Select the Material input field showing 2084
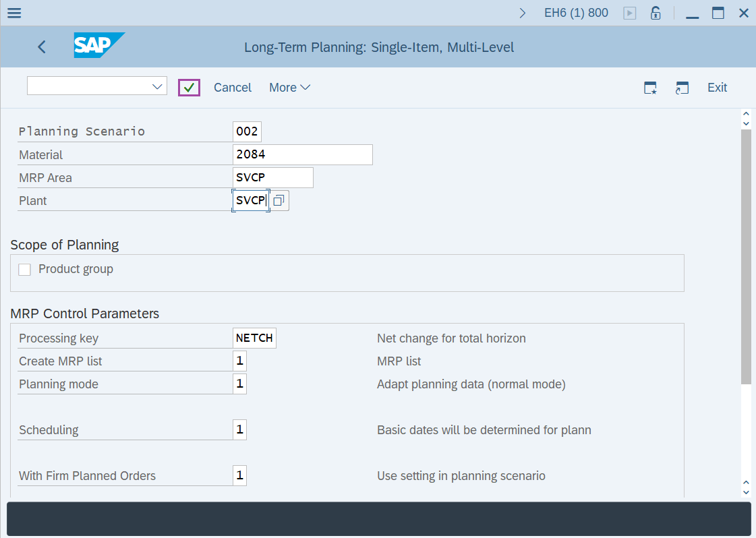 pyautogui.click(x=302, y=154)
